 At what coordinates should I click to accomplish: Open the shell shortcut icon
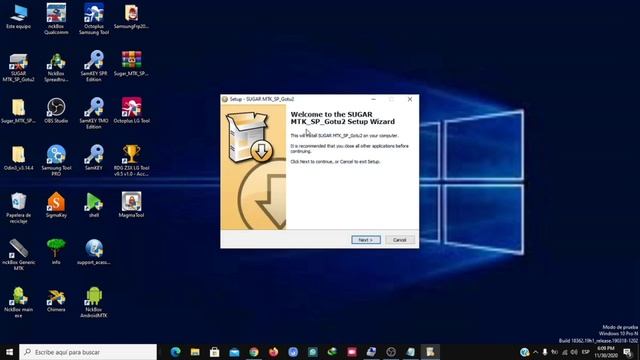click(x=94, y=205)
